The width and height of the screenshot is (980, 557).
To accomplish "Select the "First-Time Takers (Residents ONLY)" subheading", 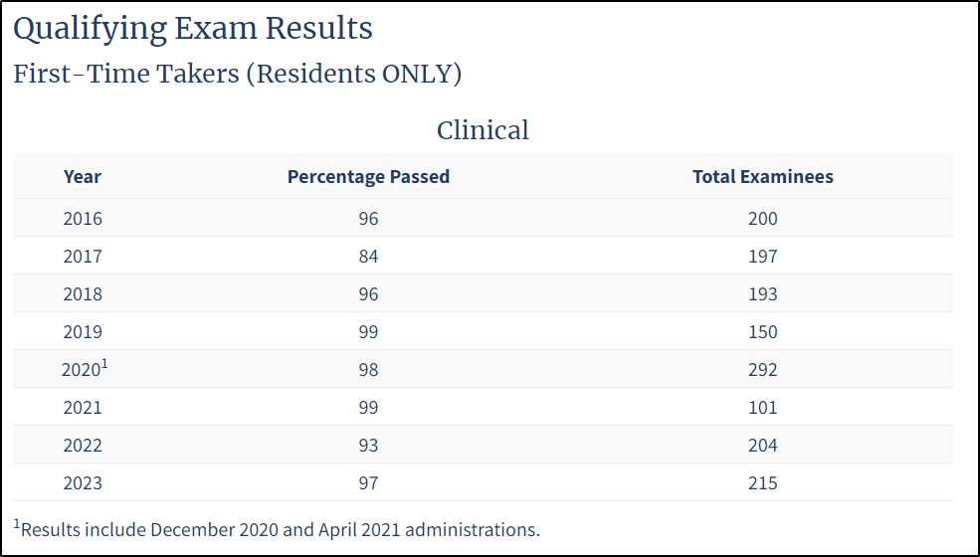I will (238, 75).
